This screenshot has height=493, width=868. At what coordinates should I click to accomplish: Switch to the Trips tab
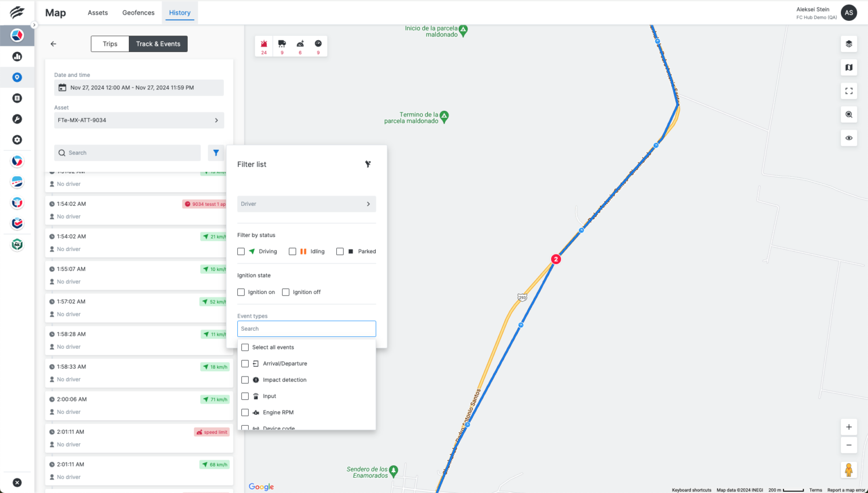click(x=110, y=44)
